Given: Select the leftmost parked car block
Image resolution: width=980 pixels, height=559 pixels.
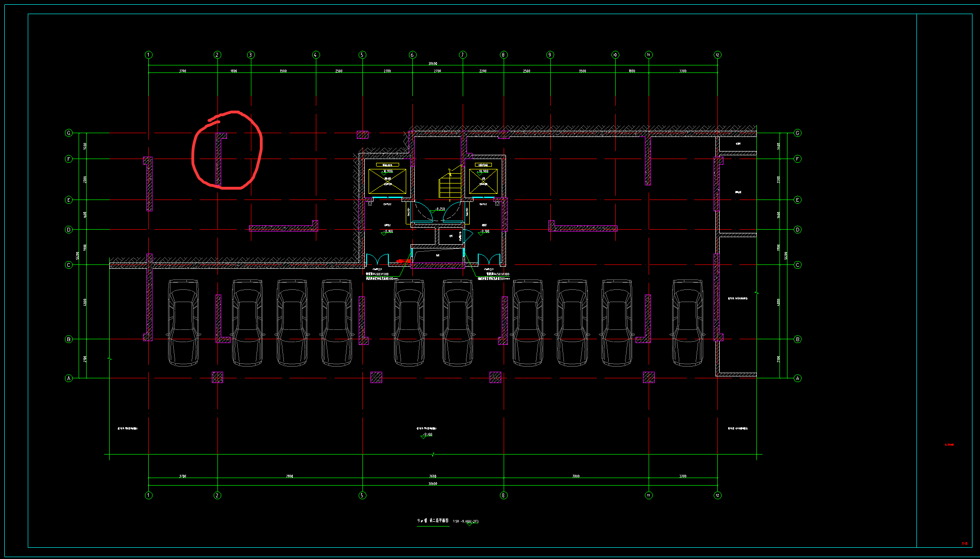Looking at the screenshot, I should (184, 323).
